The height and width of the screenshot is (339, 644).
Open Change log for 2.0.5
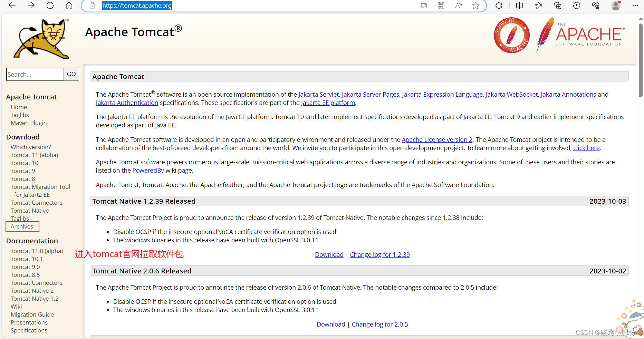(x=380, y=325)
